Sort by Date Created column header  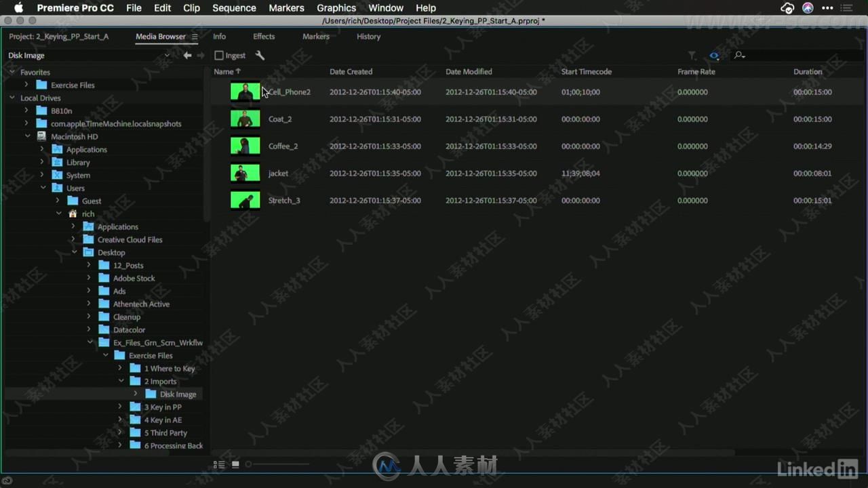pos(351,71)
